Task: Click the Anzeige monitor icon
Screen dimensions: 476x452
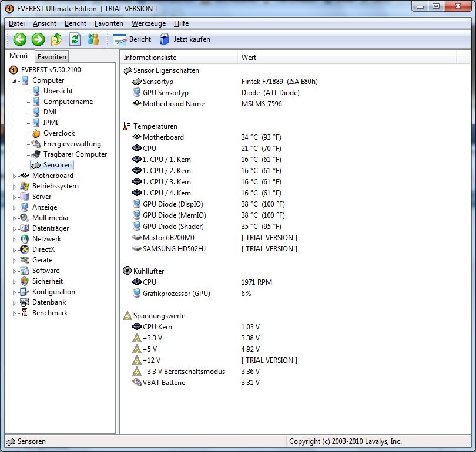Action: coord(25,207)
